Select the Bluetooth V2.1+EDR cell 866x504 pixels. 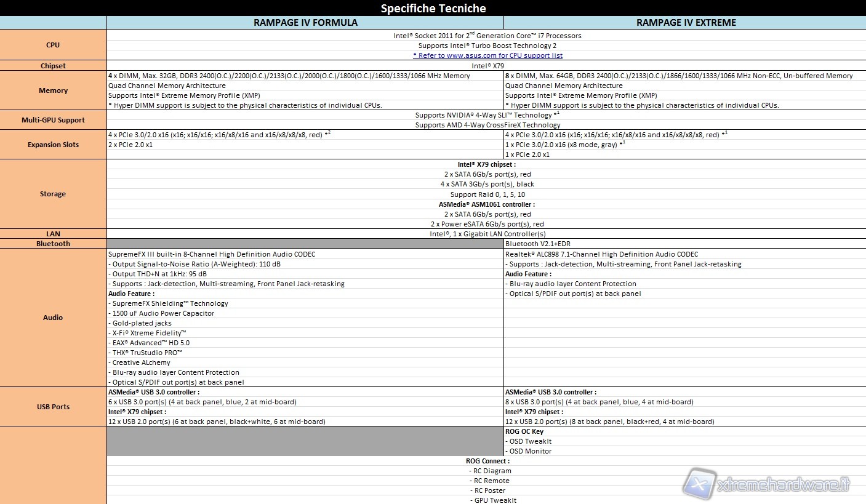(x=534, y=244)
